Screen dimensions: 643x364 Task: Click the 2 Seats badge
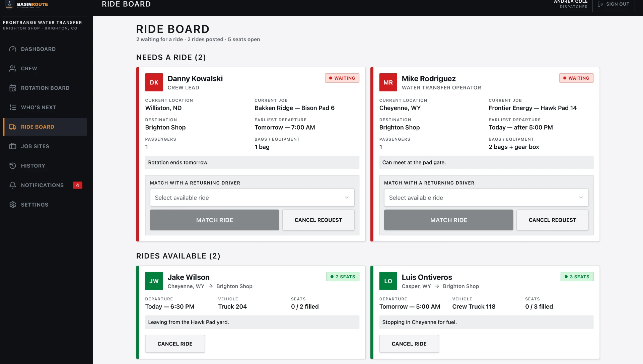pos(343,277)
